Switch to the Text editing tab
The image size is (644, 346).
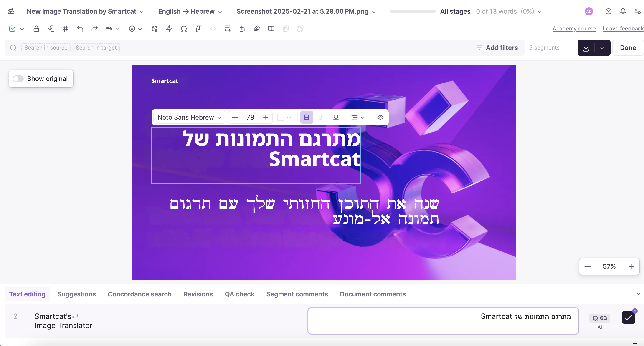point(27,294)
